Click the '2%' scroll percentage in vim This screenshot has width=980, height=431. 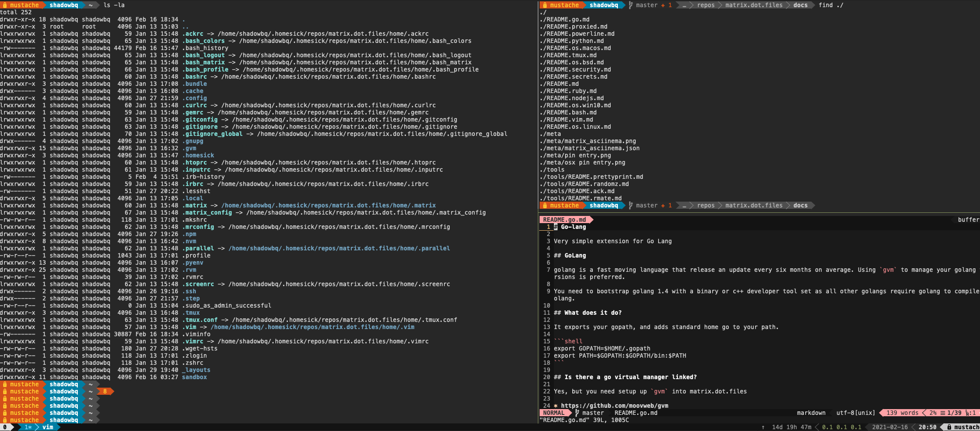tap(933, 413)
